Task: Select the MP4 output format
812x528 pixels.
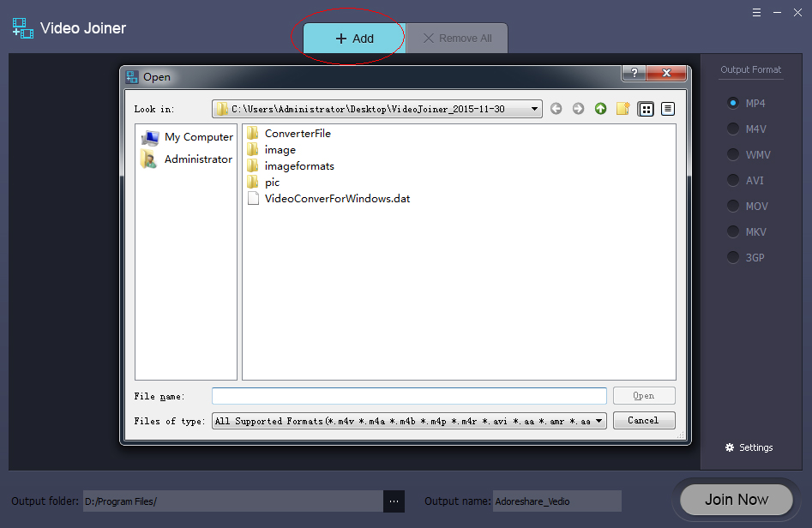Action: (733, 103)
